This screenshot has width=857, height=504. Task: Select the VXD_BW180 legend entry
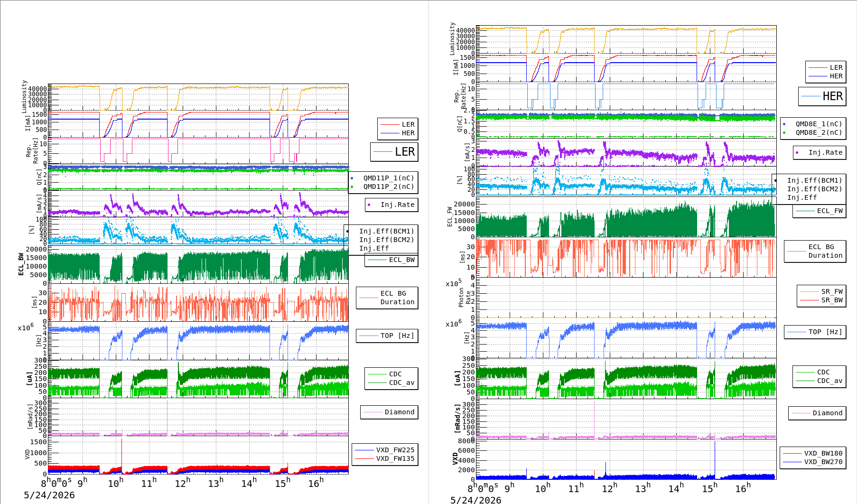(823, 453)
